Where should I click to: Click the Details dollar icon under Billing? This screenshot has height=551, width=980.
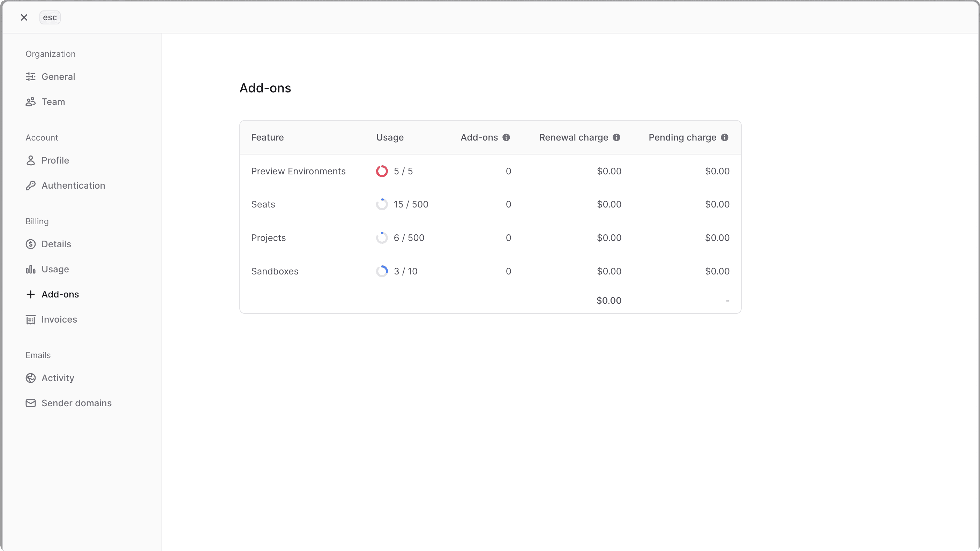[31, 244]
